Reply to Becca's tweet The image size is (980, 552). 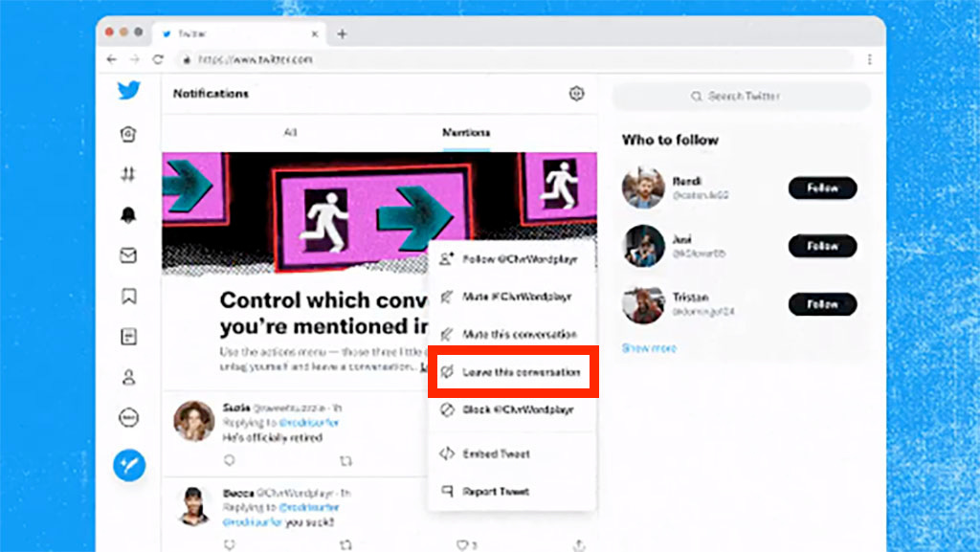click(230, 544)
